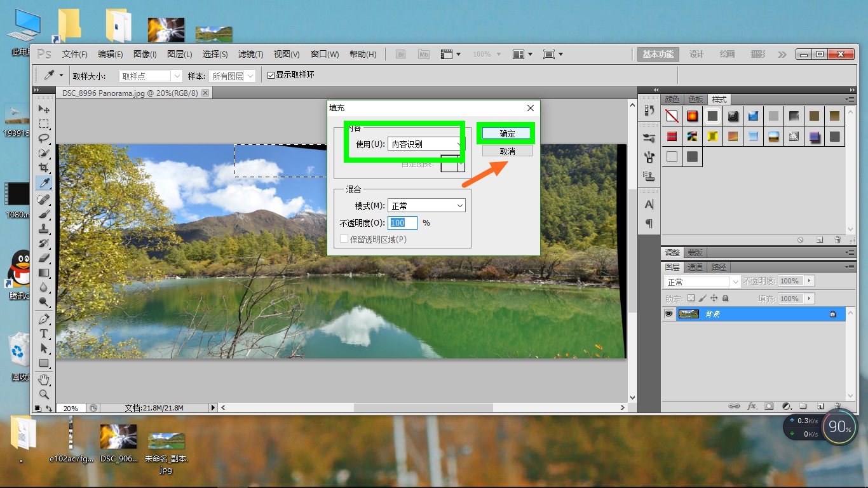This screenshot has height=488, width=868.
Task: Select the Rectangle shape tool
Action: tap(44, 363)
